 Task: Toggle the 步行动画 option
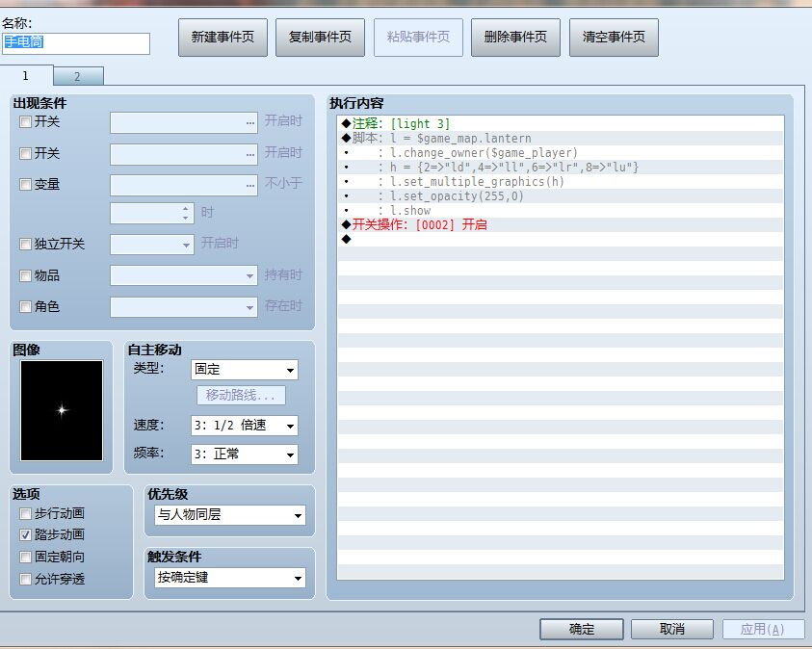(x=25, y=514)
